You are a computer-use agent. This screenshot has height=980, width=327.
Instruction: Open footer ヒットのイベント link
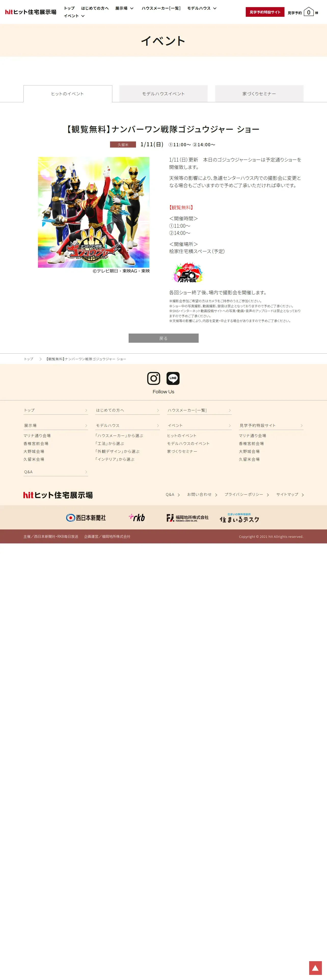(x=182, y=436)
